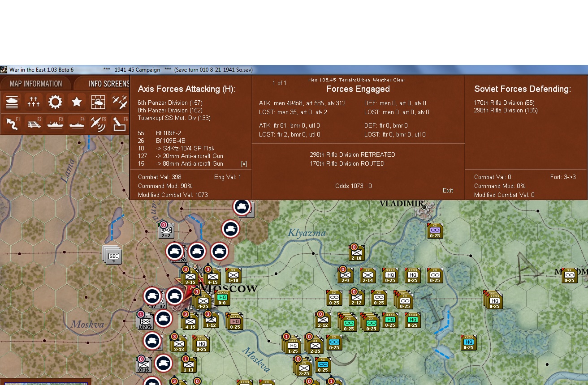588x385 pixels.
Task: Expand attacker list with the [v] arrow
Action: (244, 164)
